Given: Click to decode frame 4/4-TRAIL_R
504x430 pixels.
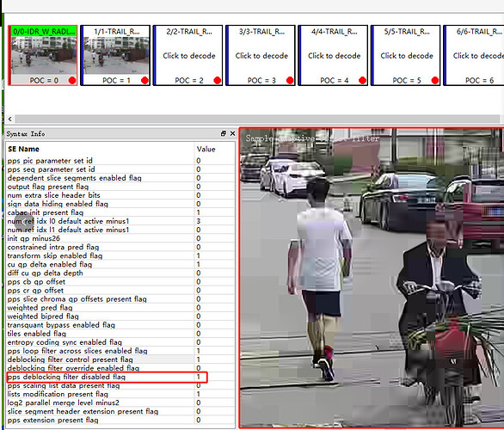Looking at the screenshot, I should coord(334,55).
